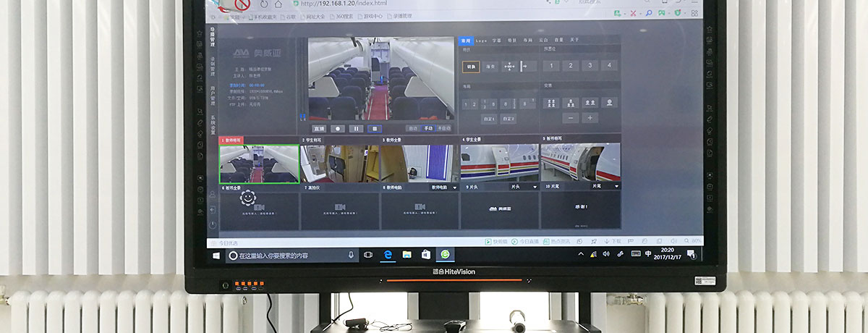
Task: Open the 云台 tab
Action: pos(542,41)
